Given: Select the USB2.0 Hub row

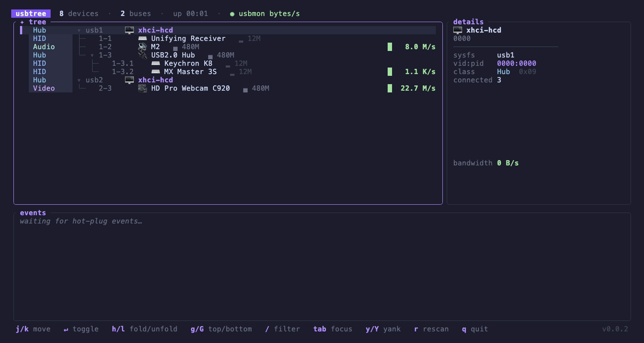Looking at the screenshot, I should click(232, 55).
